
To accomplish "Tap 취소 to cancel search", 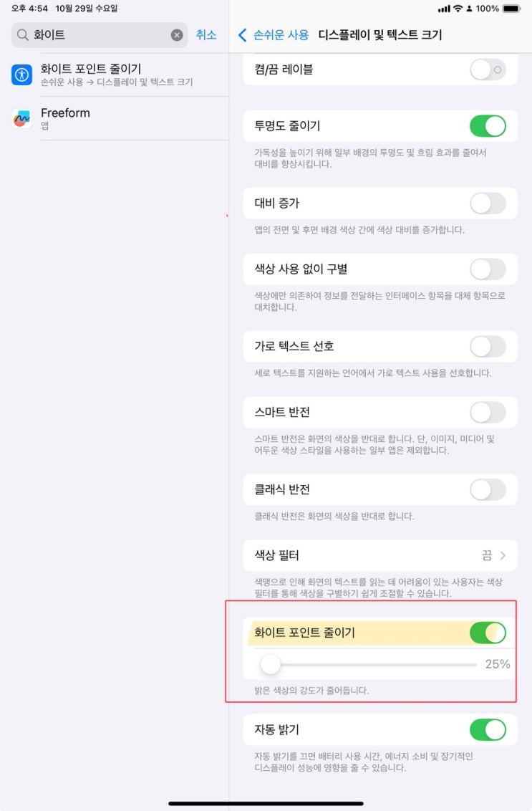I will pos(205,34).
